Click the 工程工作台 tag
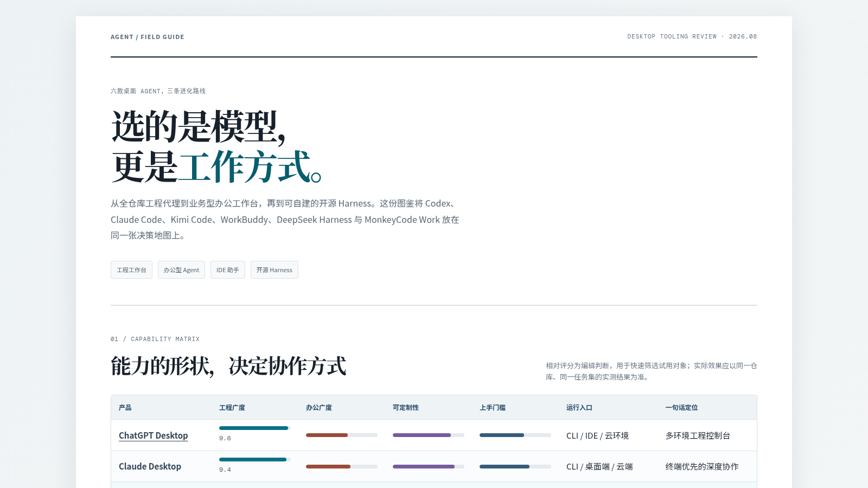 click(131, 270)
